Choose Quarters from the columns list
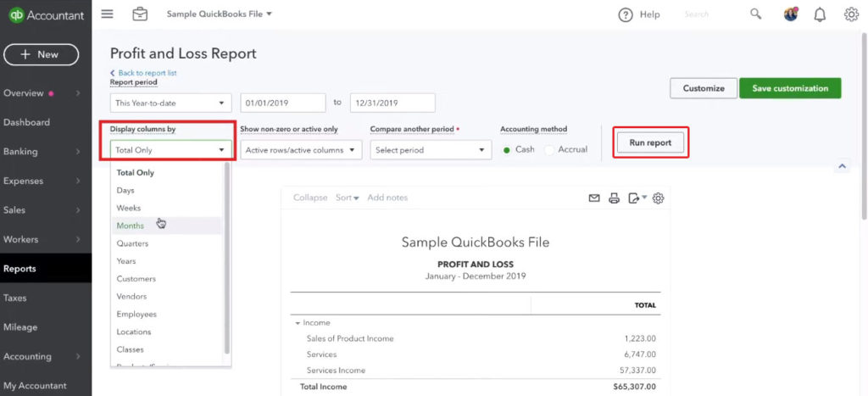 (166, 243)
